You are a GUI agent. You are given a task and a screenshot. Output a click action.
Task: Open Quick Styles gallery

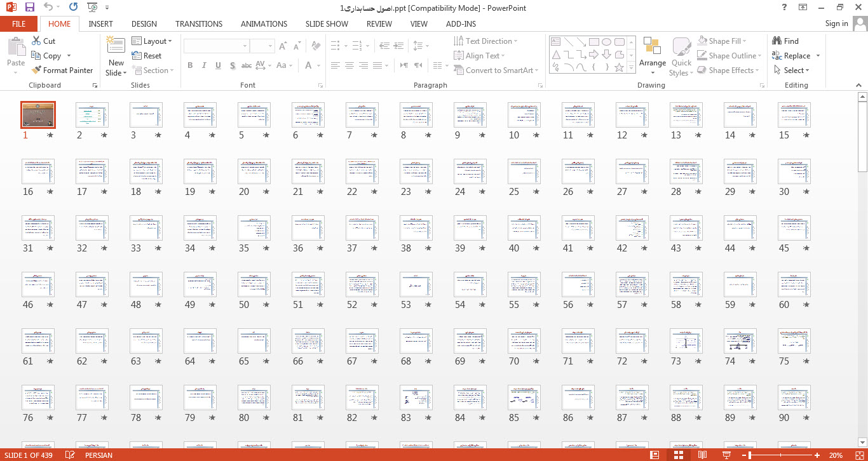point(681,56)
